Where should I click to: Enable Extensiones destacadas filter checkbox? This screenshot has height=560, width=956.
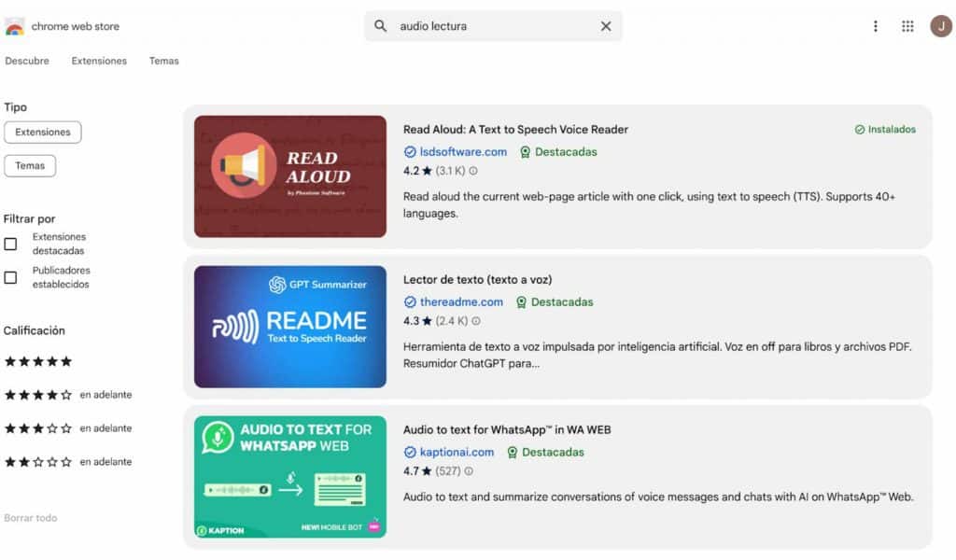(10, 245)
